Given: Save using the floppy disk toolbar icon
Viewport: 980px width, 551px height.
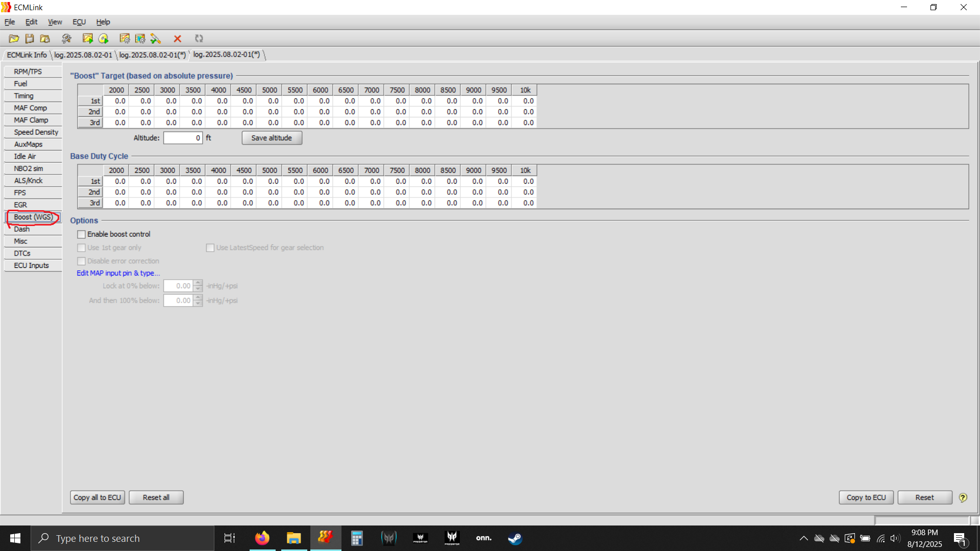Looking at the screenshot, I should 30,39.
